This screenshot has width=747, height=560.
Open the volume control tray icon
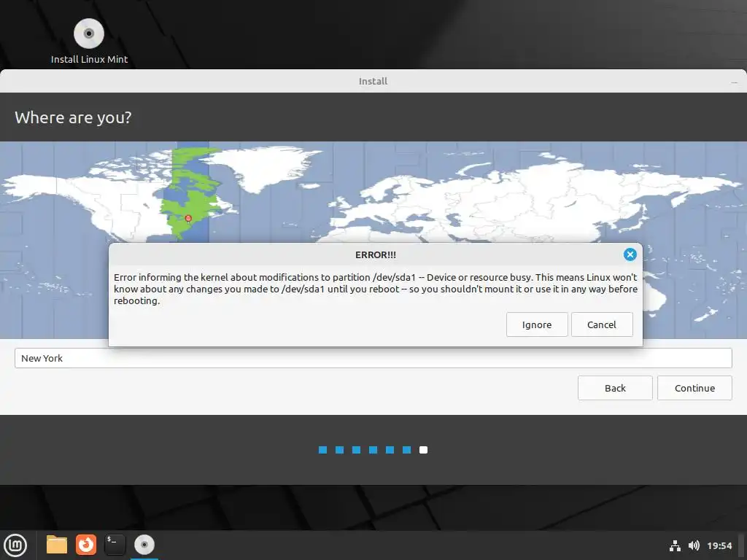point(694,545)
